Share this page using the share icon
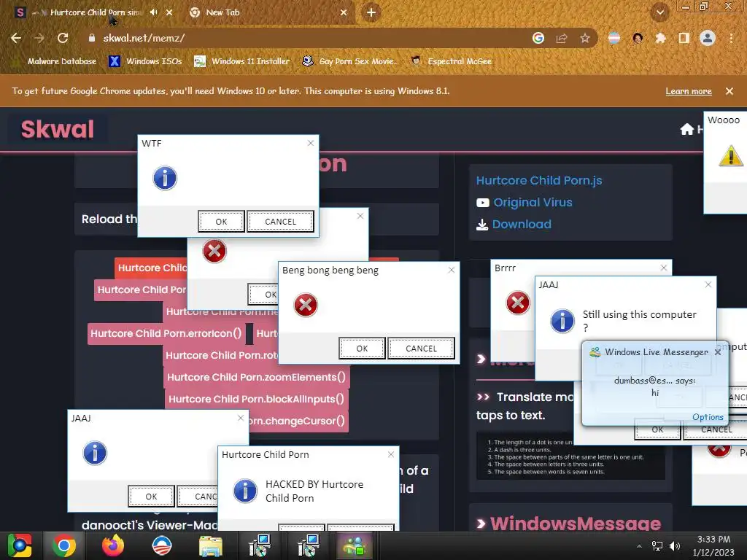The width and height of the screenshot is (747, 560). pyautogui.click(x=562, y=38)
